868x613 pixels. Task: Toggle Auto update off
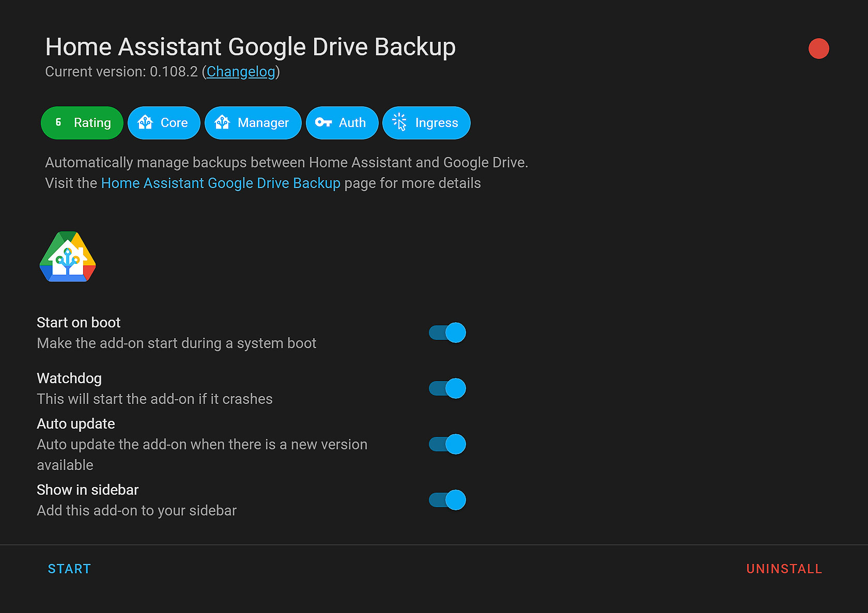[447, 444]
